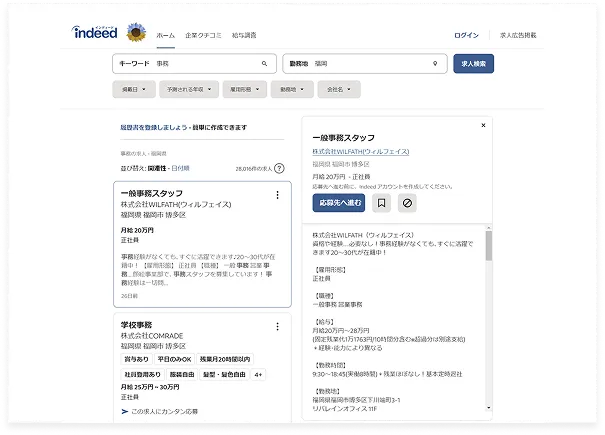
Task: Open three-dot menu on 一般事務スタッフ card
Action: coord(277,195)
